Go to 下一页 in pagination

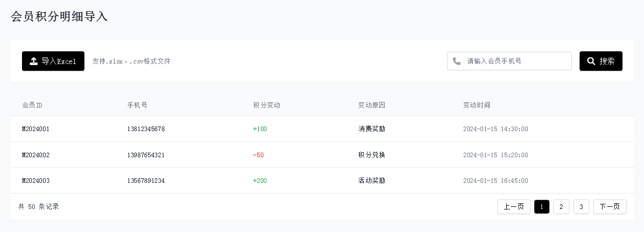(610, 206)
